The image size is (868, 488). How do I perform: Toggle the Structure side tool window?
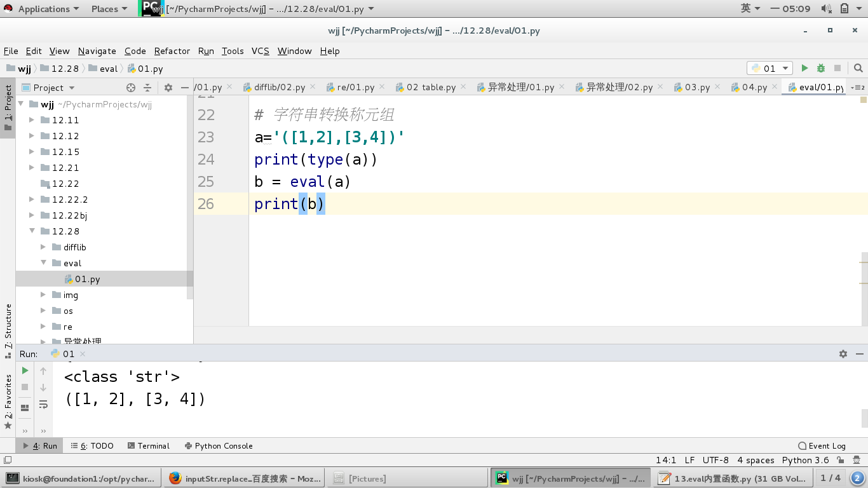8,330
